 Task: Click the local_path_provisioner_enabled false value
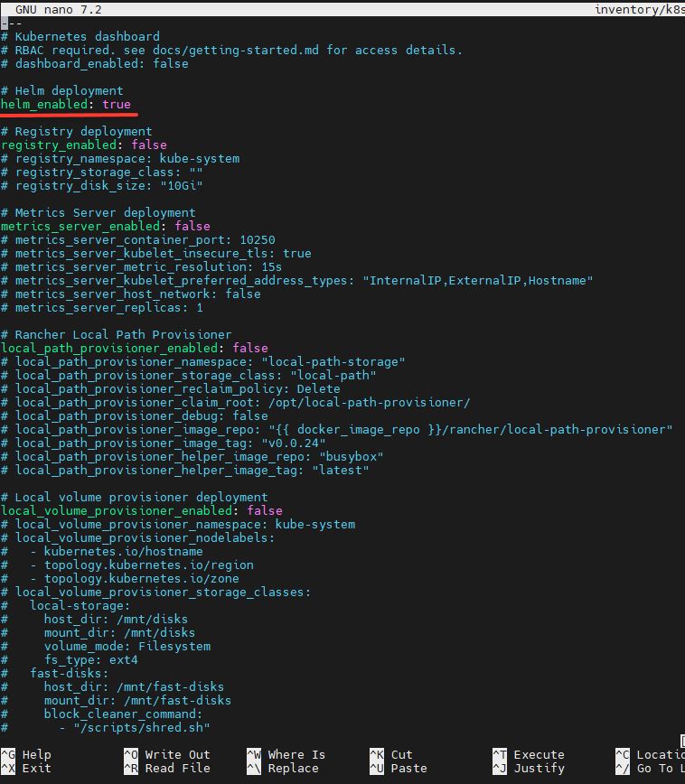pos(250,348)
